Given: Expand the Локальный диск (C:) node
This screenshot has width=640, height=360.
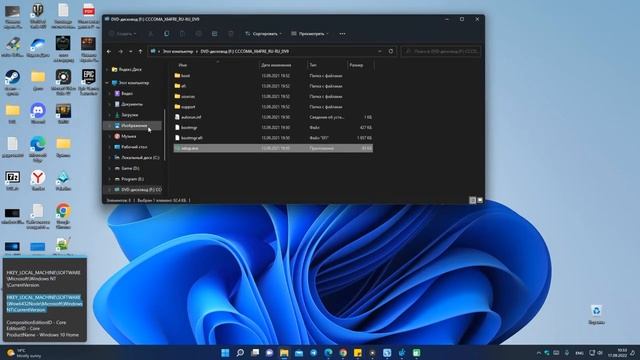Looking at the screenshot, I should 109,158.
